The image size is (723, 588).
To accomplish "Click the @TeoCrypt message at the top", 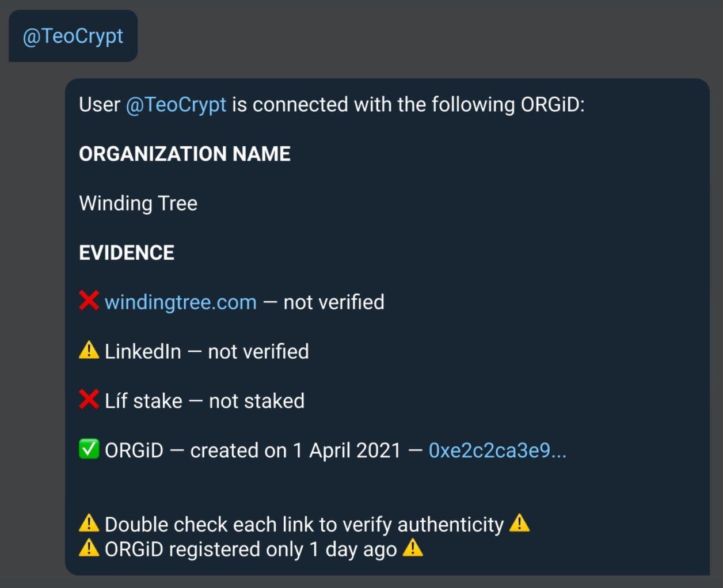I will (73, 36).
